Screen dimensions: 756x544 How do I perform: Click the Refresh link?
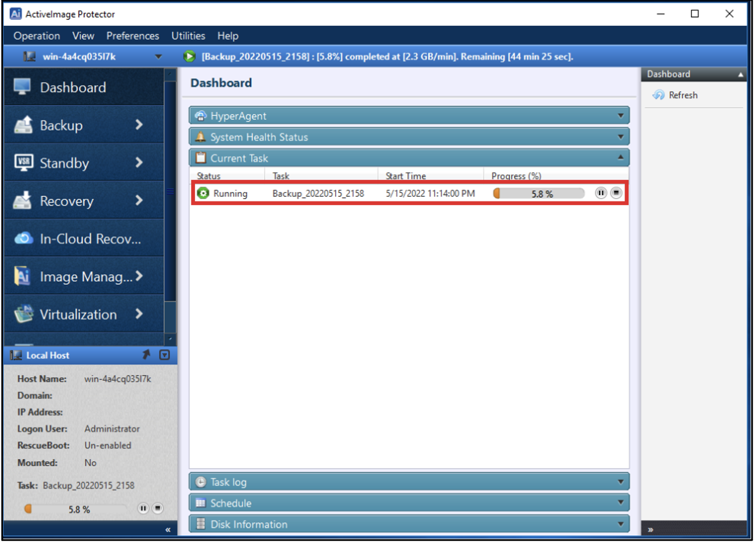point(683,95)
